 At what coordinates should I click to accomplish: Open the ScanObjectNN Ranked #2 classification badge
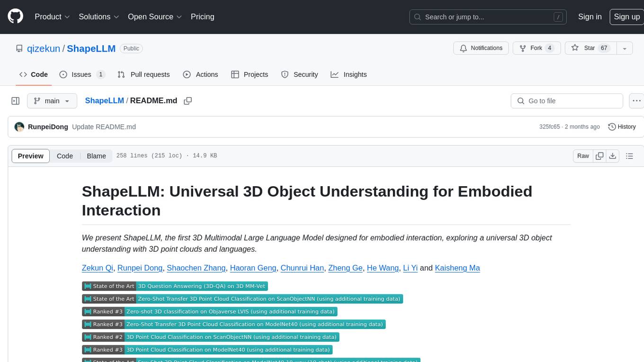pos(211,337)
